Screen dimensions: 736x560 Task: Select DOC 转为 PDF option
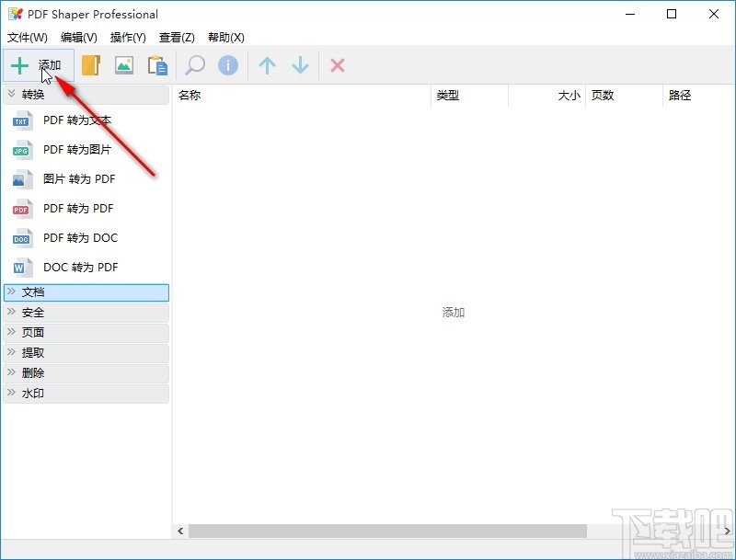tap(81, 268)
